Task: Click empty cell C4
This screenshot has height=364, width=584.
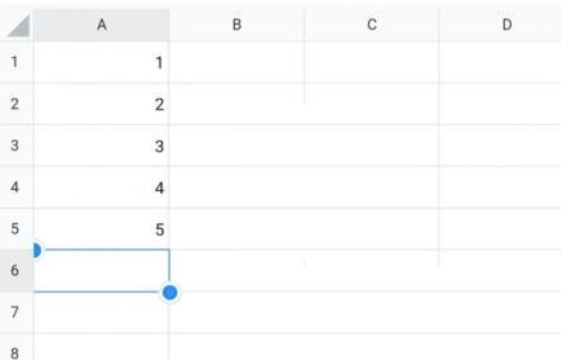Action: click(x=372, y=187)
